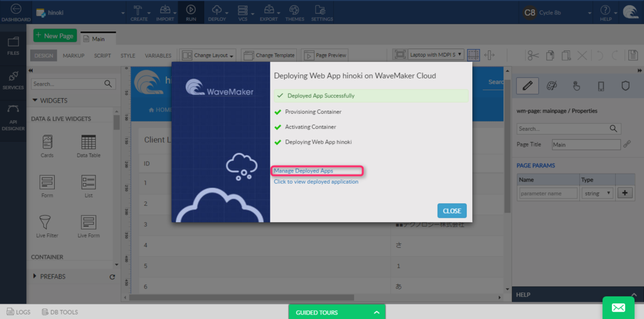The height and width of the screenshot is (319, 644).
Task: Click to view deployed application link
Action: [x=316, y=181]
